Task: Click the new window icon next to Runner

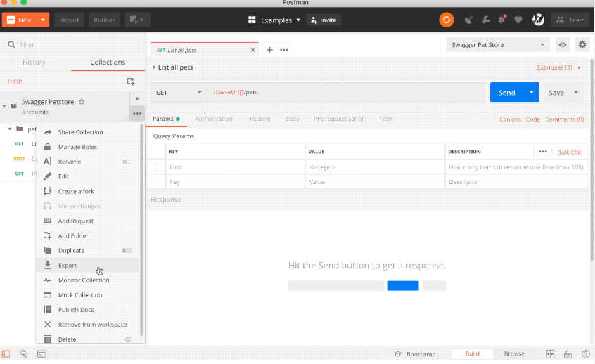Action: (x=137, y=20)
